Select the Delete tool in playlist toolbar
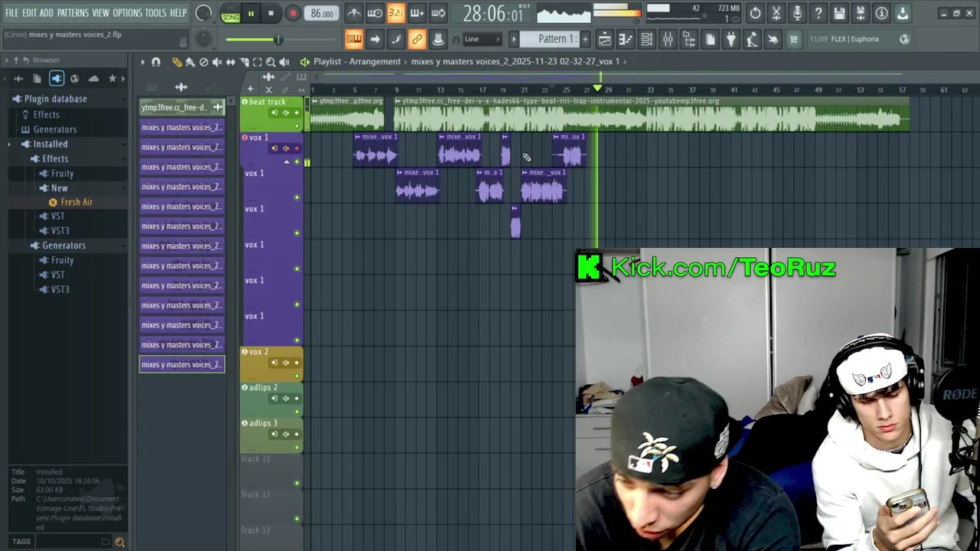The width and height of the screenshot is (980, 551). [204, 62]
